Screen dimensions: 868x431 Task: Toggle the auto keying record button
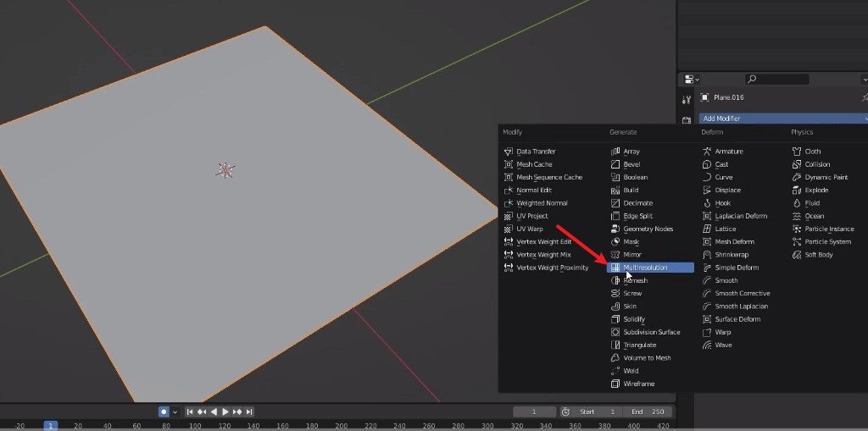coord(164,412)
